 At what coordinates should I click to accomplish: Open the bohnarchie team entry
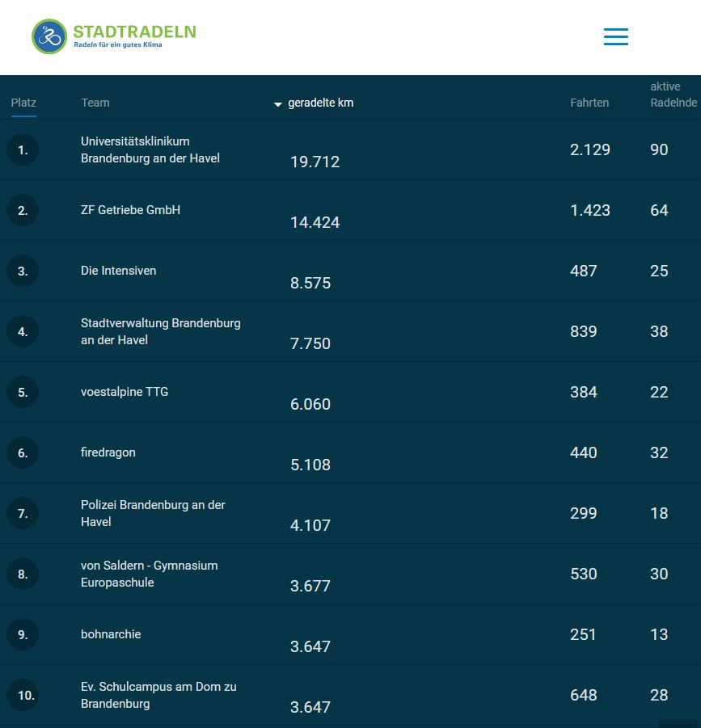coord(111,634)
